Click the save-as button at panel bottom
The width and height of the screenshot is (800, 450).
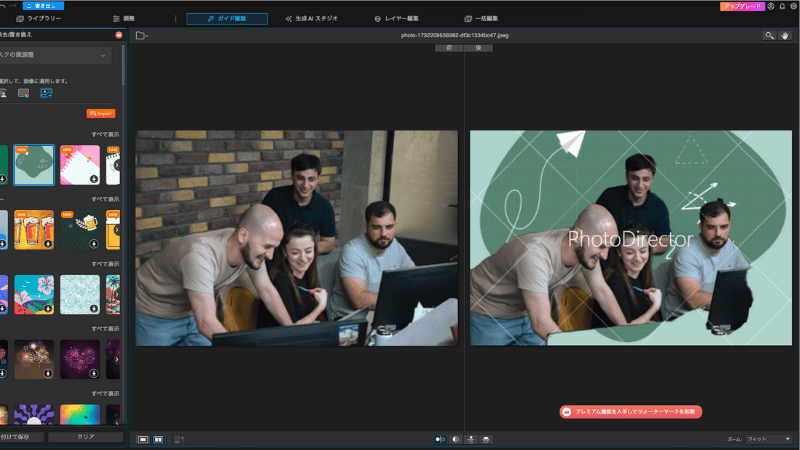[21, 437]
